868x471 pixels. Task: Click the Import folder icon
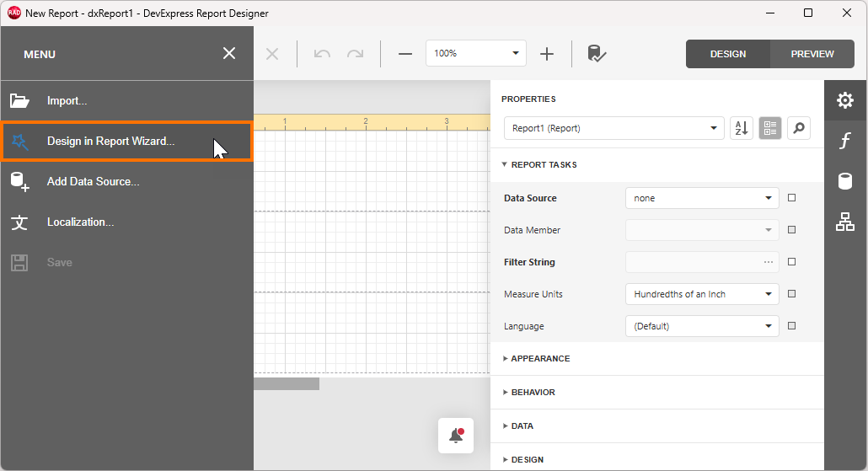pos(19,101)
